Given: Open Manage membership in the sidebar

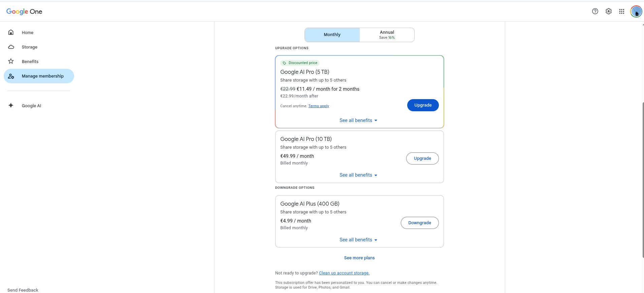Looking at the screenshot, I should point(39,76).
